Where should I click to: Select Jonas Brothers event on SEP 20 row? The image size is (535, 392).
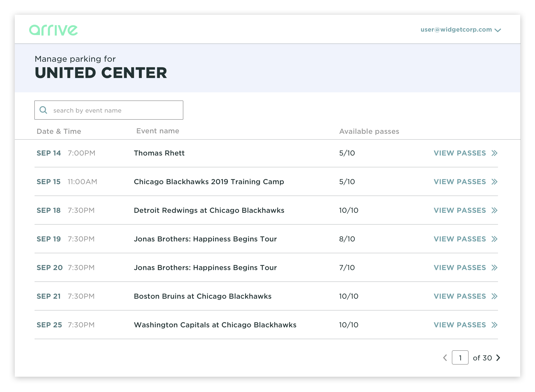[205, 268]
